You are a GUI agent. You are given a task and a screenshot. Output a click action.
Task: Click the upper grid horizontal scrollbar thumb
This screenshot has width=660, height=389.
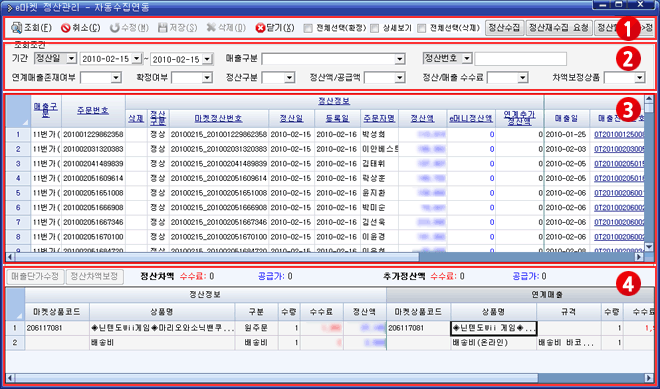(x=217, y=256)
